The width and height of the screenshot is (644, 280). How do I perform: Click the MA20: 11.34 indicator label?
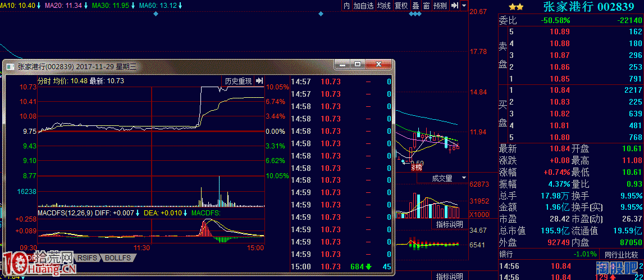tap(66, 6)
